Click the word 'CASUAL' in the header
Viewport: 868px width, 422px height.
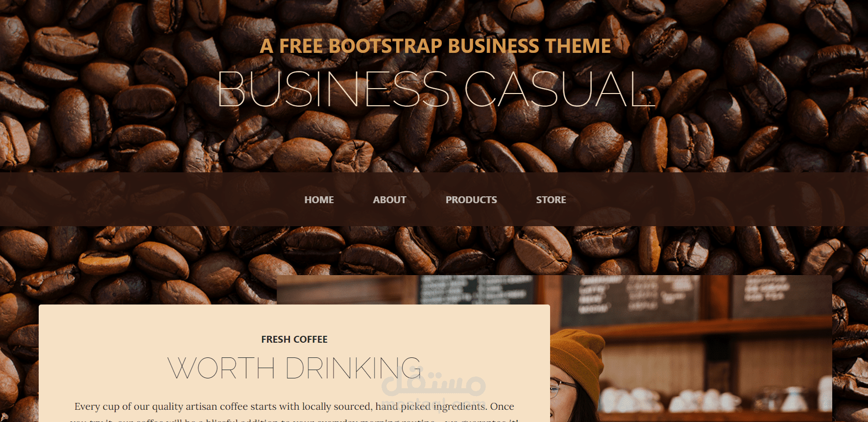click(x=560, y=89)
